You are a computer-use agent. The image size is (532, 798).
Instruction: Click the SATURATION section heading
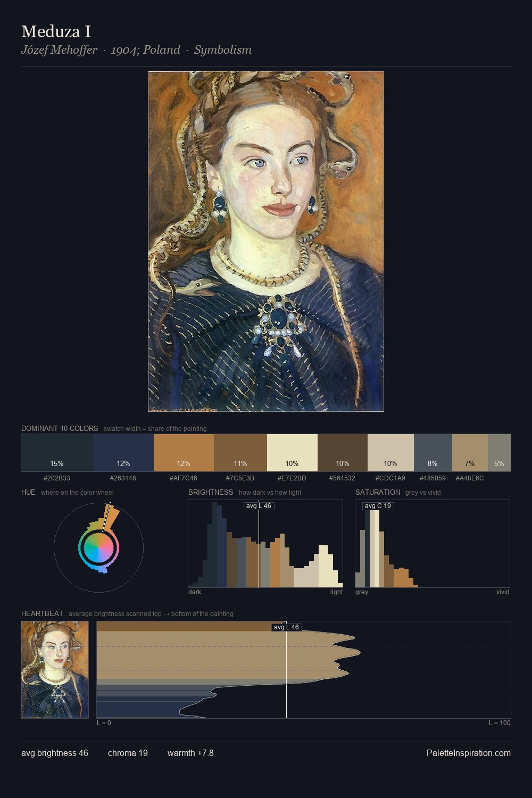(378, 492)
